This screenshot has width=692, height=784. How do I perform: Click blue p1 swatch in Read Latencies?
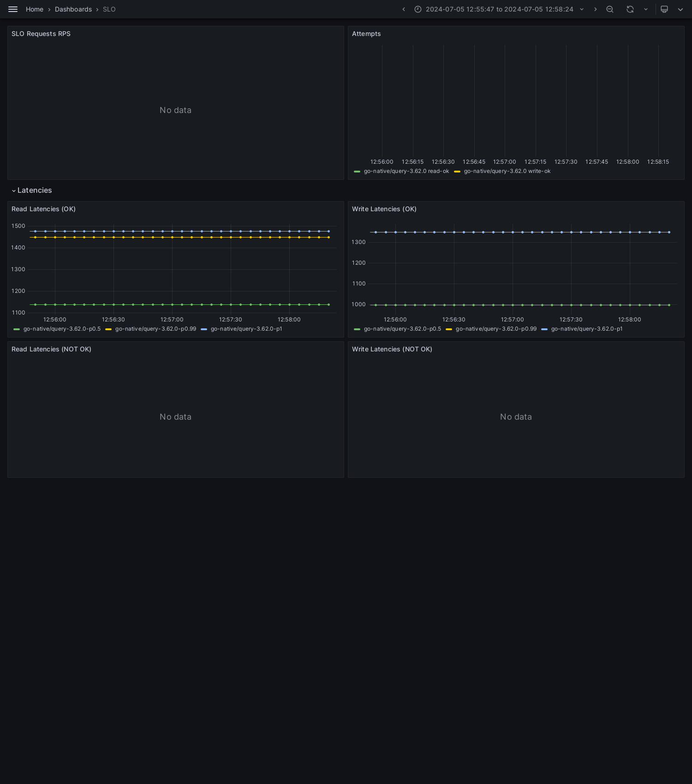[204, 329]
